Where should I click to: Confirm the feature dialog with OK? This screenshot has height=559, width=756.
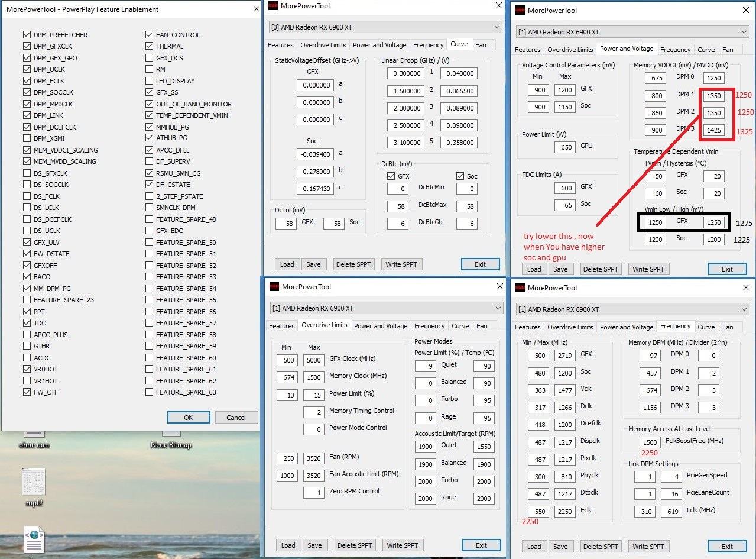(189, 417)
